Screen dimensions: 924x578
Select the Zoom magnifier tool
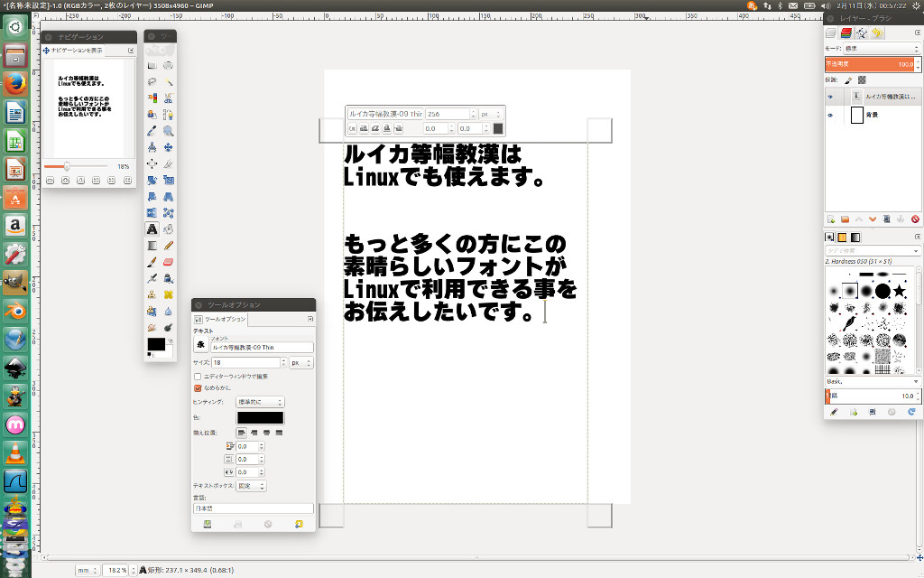[x=169, y=131]
